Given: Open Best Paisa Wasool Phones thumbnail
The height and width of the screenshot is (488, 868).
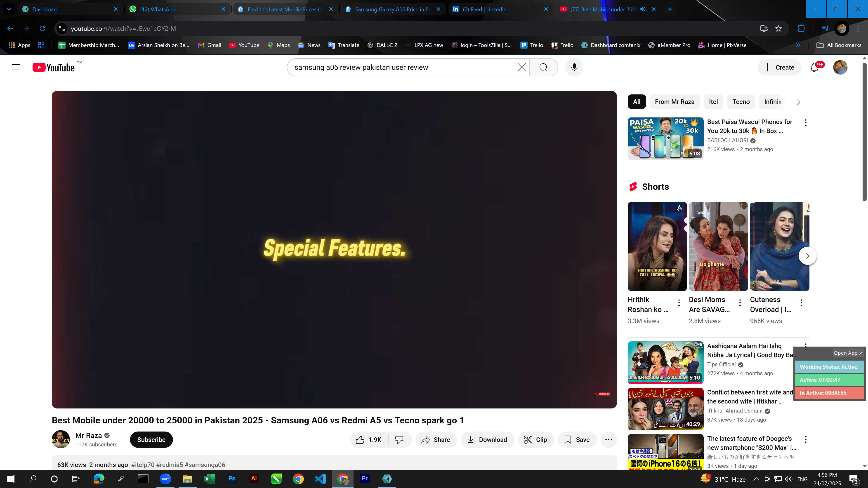Looking at the screenshot, I should pos(665,138).
